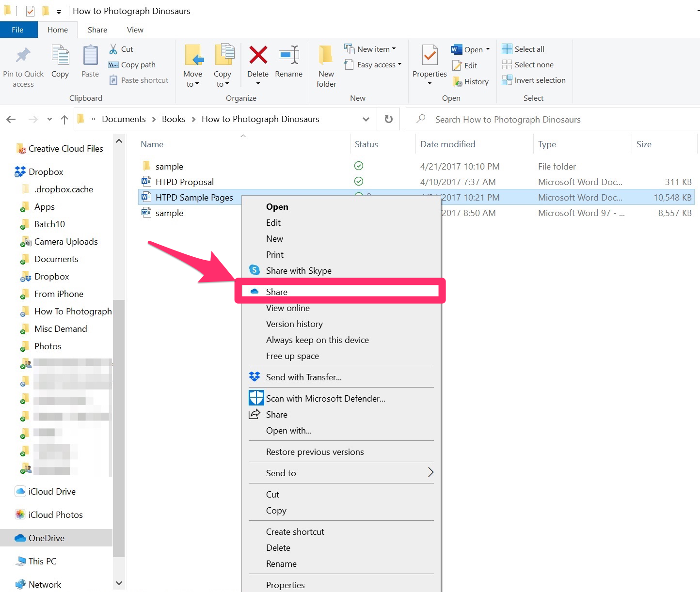Open the Properties ribbon icon
The height and width of the screenshot is (592, 700).
click(430, 56)
